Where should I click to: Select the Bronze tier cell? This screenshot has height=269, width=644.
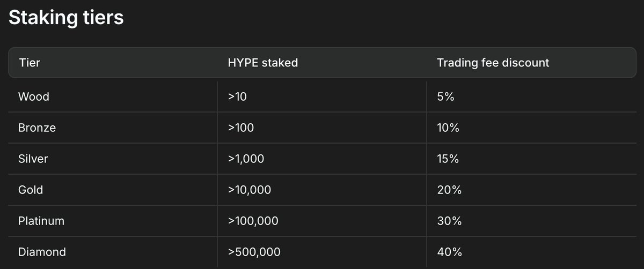[37, 128]
